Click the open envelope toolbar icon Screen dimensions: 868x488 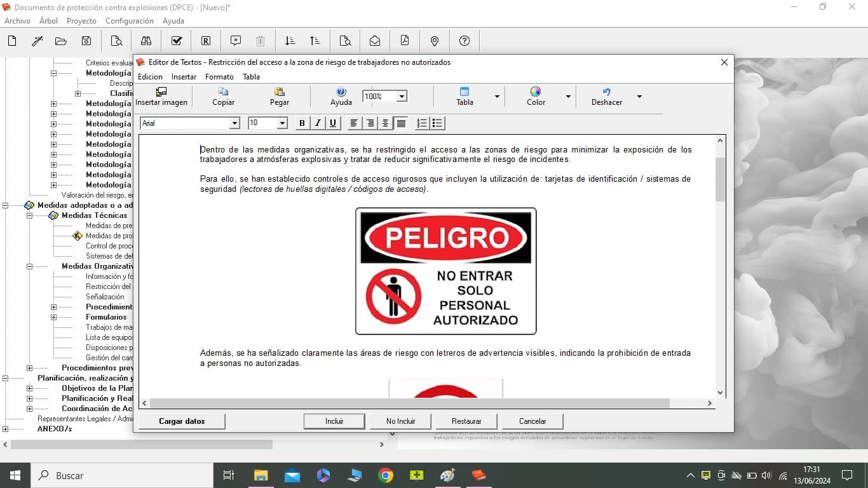point(375,41)
